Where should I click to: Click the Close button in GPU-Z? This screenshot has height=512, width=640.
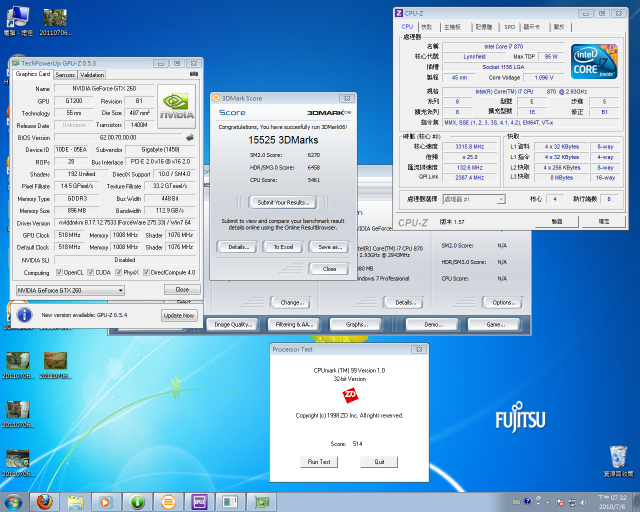click(x=182, y=289)
